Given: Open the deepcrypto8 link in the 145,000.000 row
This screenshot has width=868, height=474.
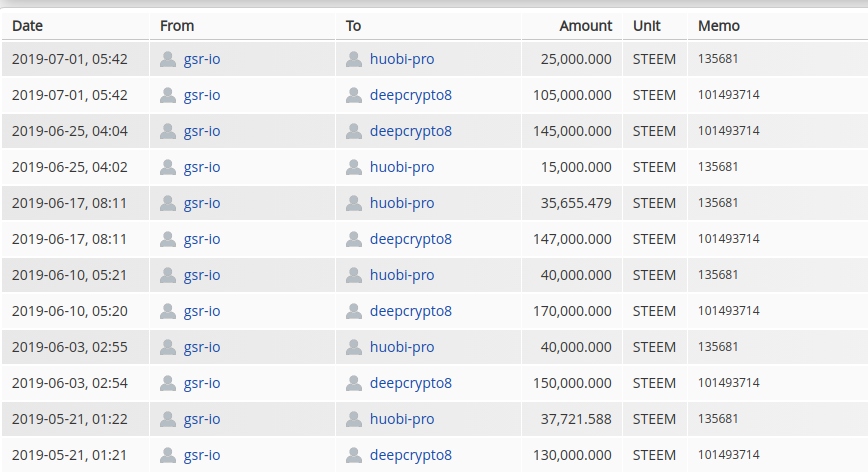Looking at the screenshot, I should tap(411, 131).
